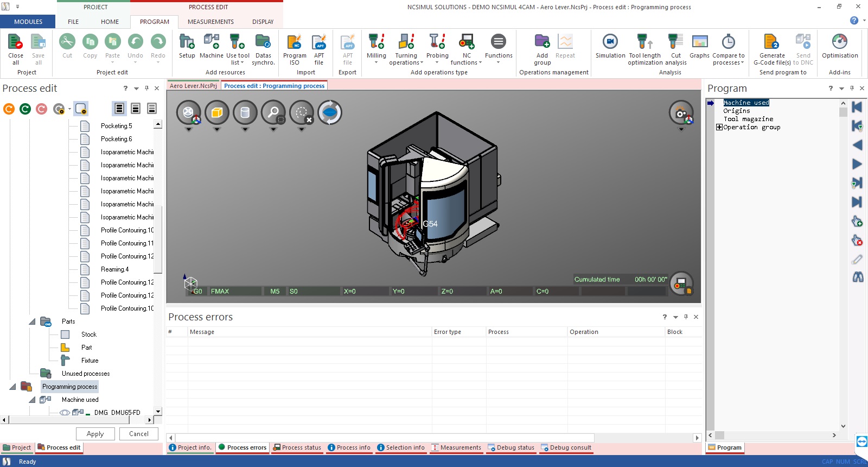Toggle the pin on Program panel
The width and height of the screenshot is (868, 467).
point(852,89)
